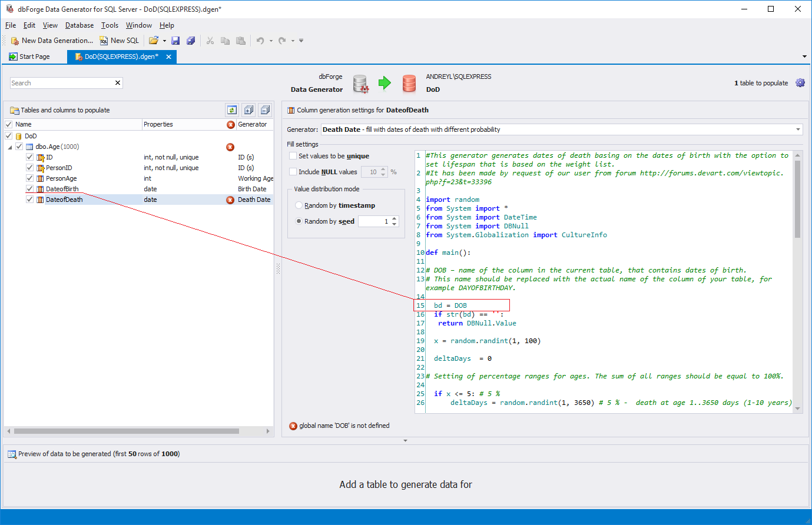Screen dimensions: 812x525
Task: Click the seed value input field
Action: (374, 221)
